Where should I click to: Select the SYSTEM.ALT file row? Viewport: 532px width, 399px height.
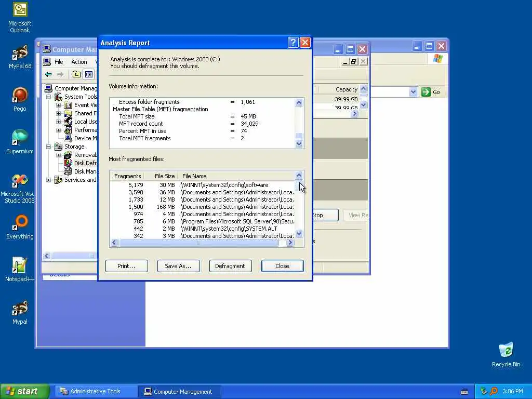pyautogui.click(x=203, y=229)
